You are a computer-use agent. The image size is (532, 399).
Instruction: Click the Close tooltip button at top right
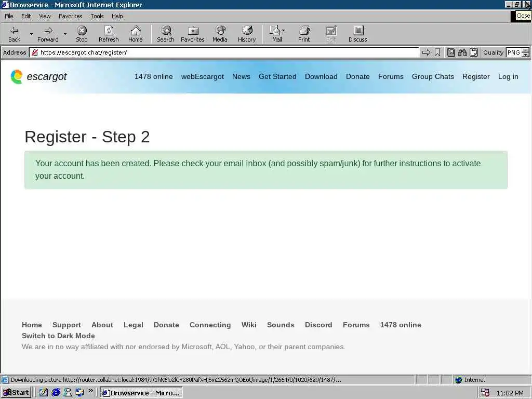(x=523, y=16)
